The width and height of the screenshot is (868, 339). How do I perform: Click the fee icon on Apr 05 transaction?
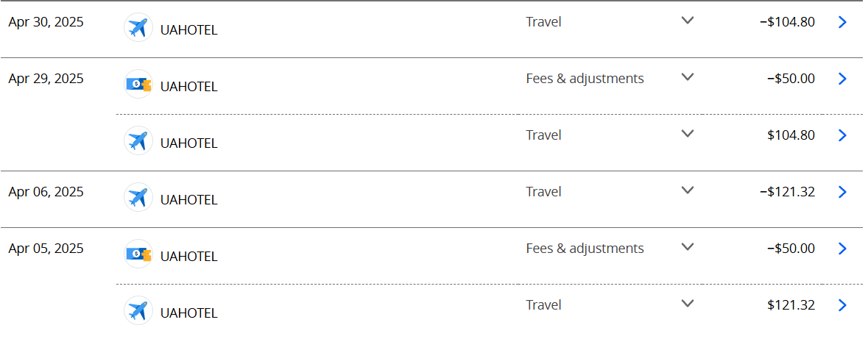pos(138,254)
